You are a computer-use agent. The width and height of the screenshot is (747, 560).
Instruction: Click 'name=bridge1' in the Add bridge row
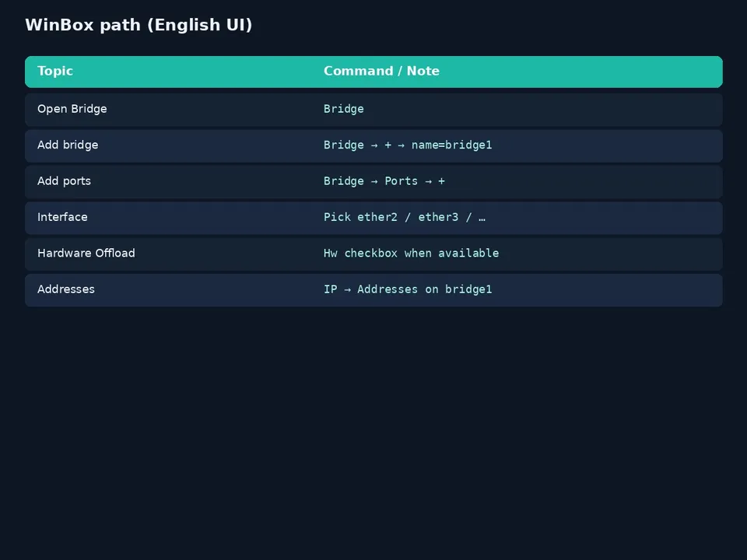pos(451,145)
